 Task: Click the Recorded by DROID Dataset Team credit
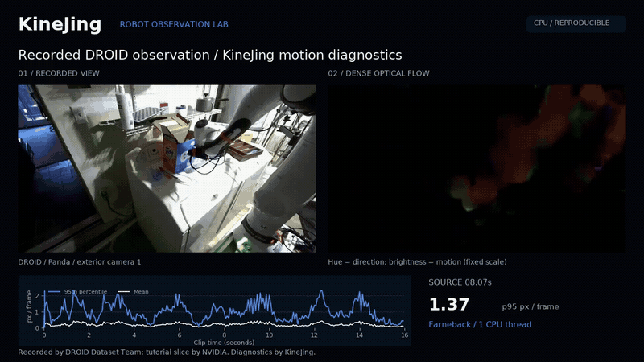[167, 352]
